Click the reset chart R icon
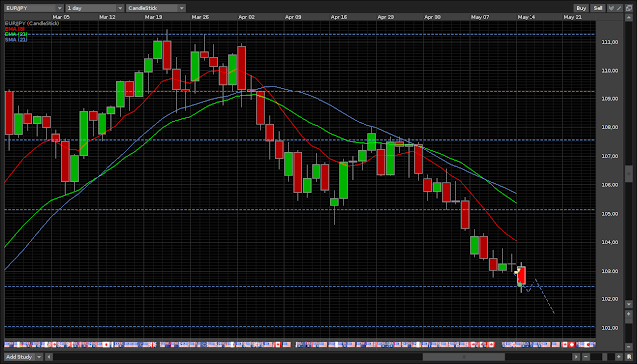Screen dimensions: 637x364 629,357
